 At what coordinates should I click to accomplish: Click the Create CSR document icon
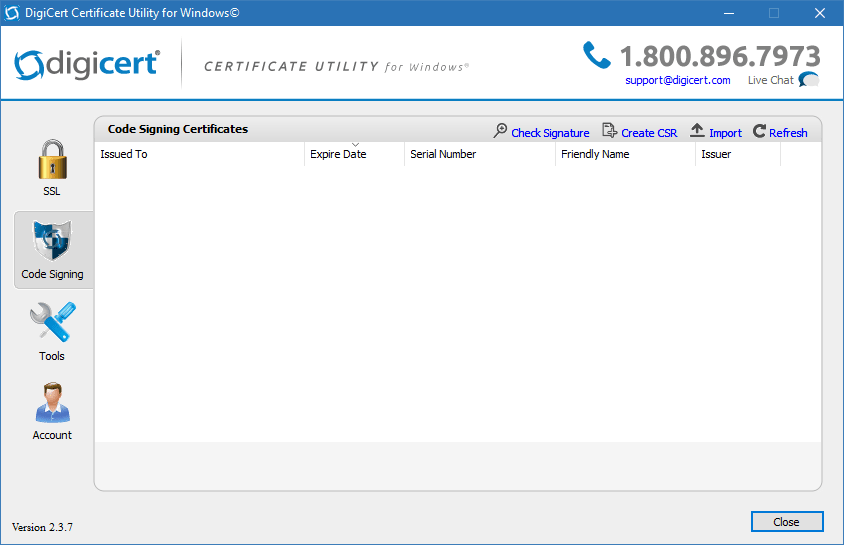coord(609,131)
